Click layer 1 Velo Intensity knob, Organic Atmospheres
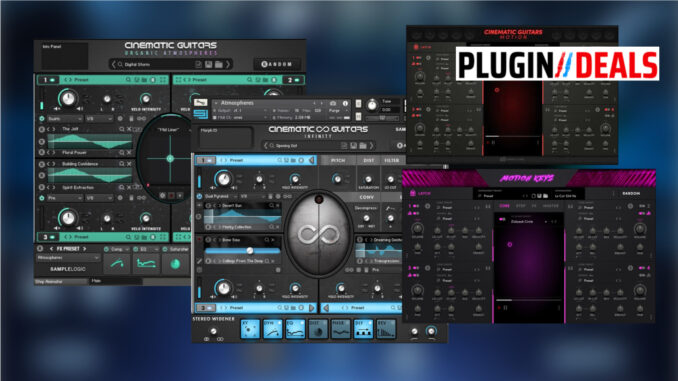Image resolution: width=678 pixels, height=381 pixels. 146,99
